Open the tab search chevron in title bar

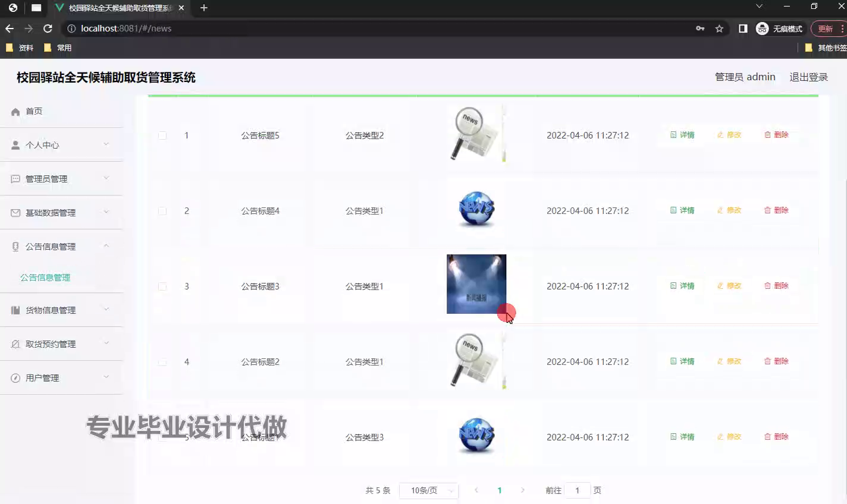point(759,6)
